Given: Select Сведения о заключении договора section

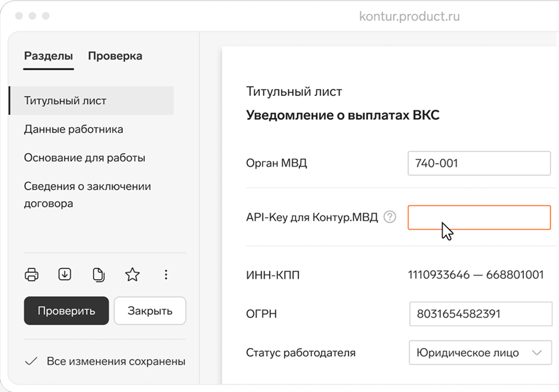Looking at the screenshot, I should [x=87, y=194].
